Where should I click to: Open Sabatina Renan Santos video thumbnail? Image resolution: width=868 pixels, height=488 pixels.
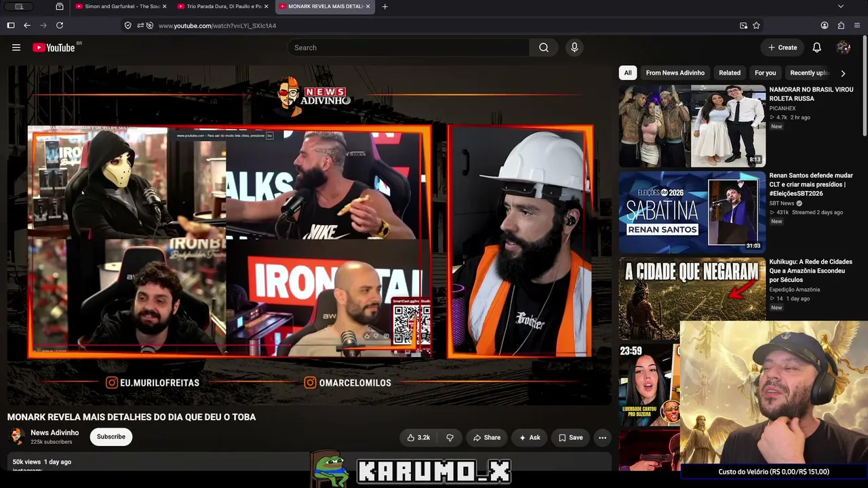tap(692, 212)
